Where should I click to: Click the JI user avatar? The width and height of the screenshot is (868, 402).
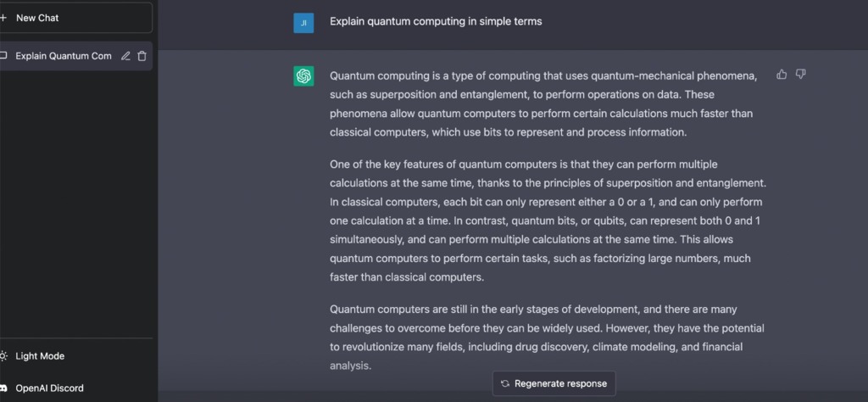click(x=303, y=23)
